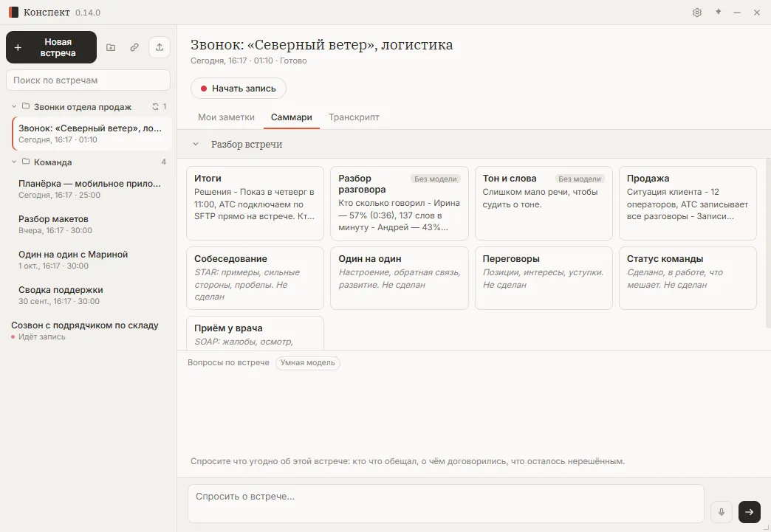771x532 pixels.
Task: Click the microphone dictation icon
Action: pyautogui.click(x=722, y=512)
